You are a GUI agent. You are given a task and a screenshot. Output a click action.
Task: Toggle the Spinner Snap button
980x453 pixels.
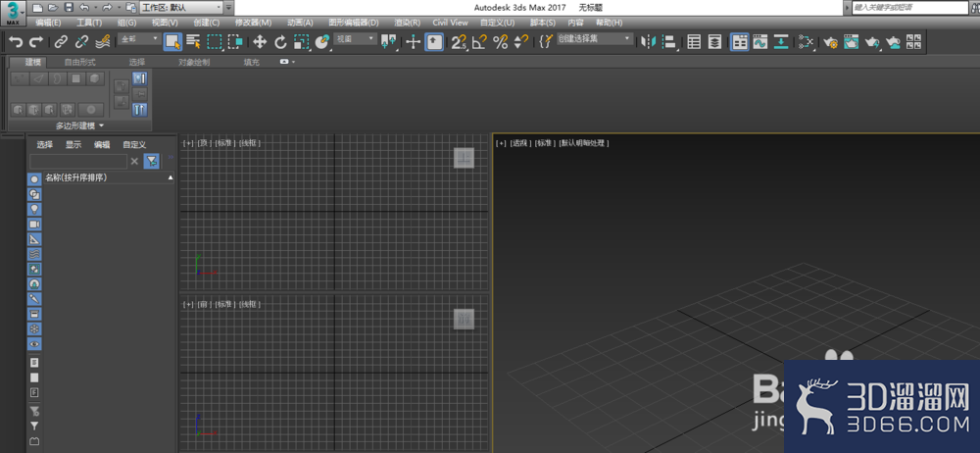click(x=520, y=42)
